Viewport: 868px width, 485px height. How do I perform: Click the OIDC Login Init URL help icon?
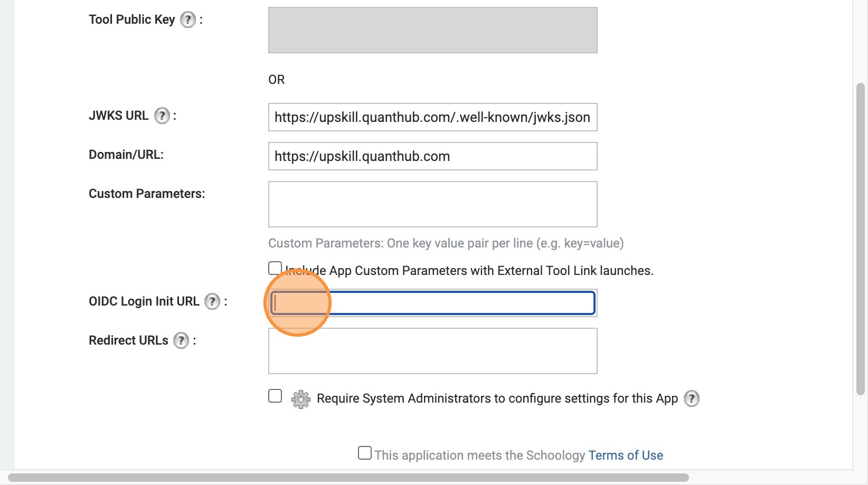(x=212, y=302)
